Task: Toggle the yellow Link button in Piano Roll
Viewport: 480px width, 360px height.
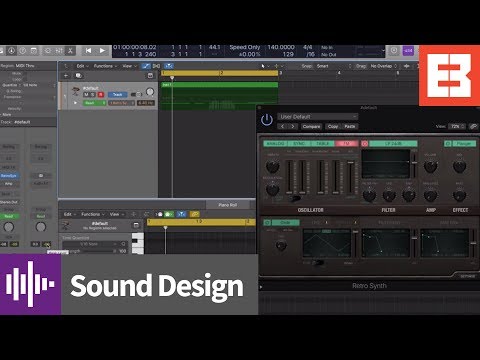Action: pyautogui.click(x=194, y=214)
